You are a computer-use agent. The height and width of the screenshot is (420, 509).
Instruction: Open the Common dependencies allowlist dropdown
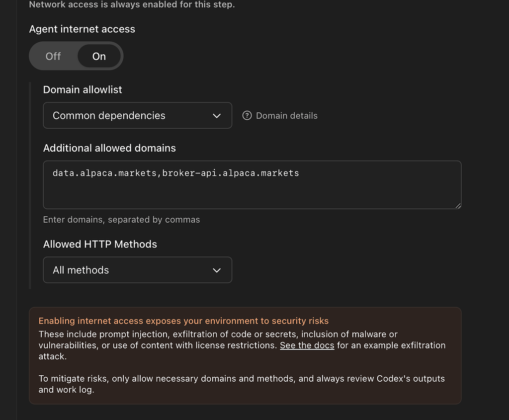137,115
